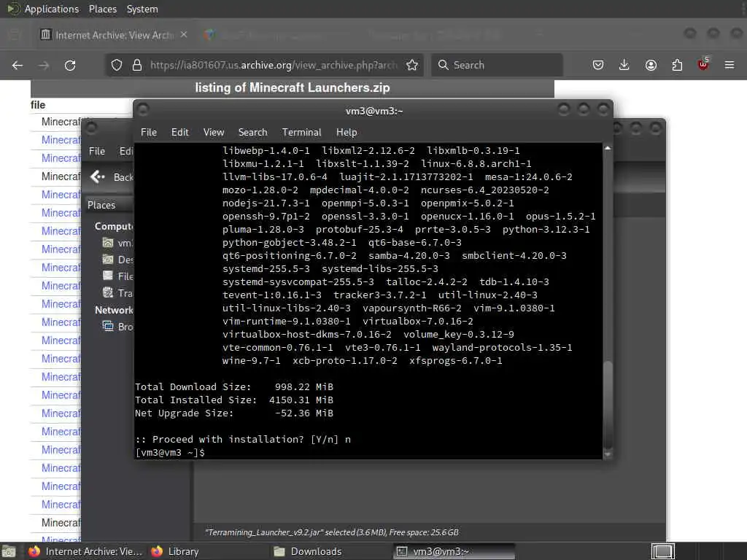Screen dimensions: 747x560
Task: Open Firefox hamburger application menu
Action: [x=729, y=65]
